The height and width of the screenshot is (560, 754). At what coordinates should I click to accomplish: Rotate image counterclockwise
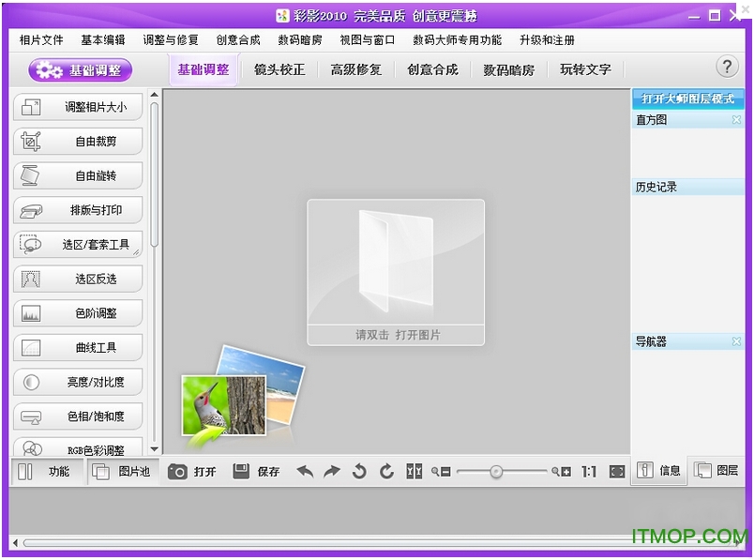[x=359, y=472]
